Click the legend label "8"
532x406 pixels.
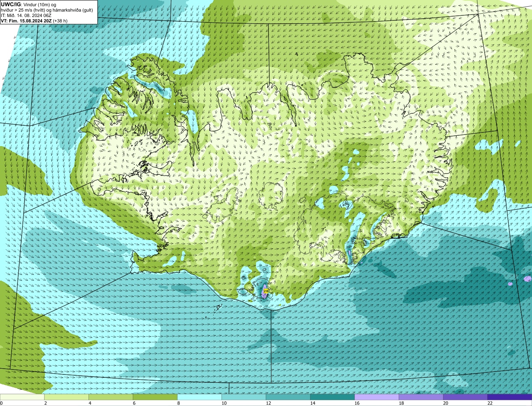[x=178, y=403]
